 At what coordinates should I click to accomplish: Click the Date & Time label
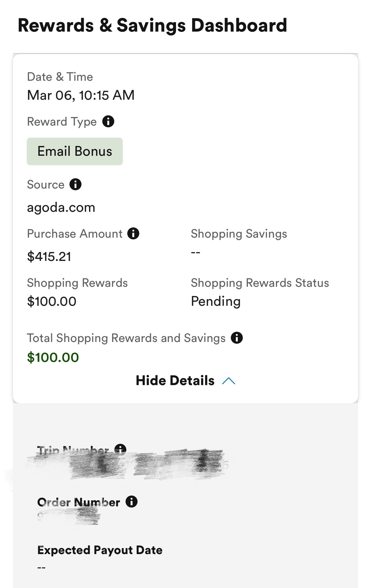coord(60,77)
